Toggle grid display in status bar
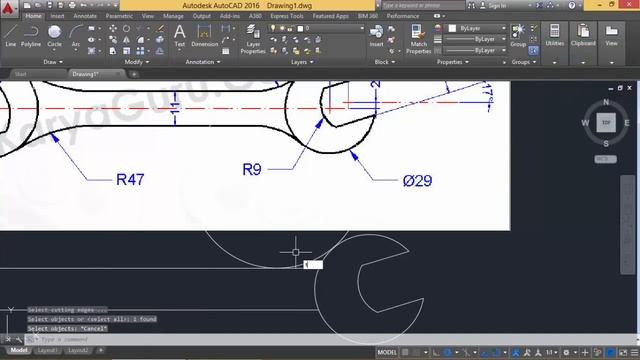Screen dimensions: 640x360 coord(405,352)
